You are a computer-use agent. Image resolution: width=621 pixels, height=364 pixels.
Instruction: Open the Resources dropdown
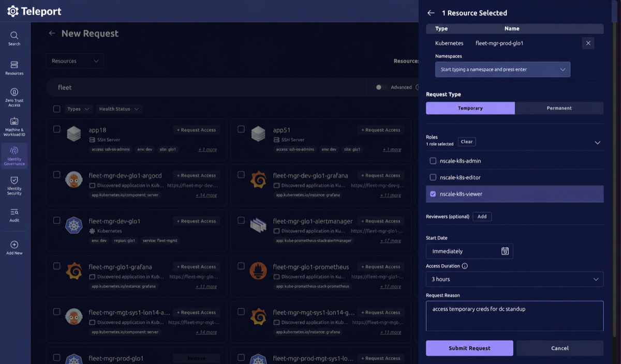pyautogui.click(x=75, y=61)
